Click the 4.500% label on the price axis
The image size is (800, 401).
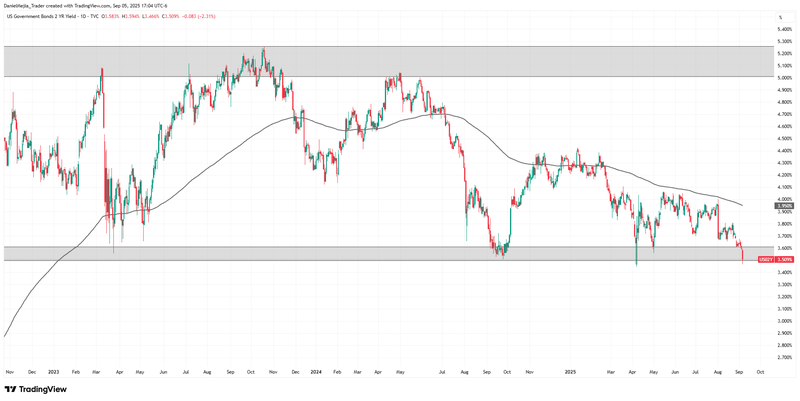[783, 139]
